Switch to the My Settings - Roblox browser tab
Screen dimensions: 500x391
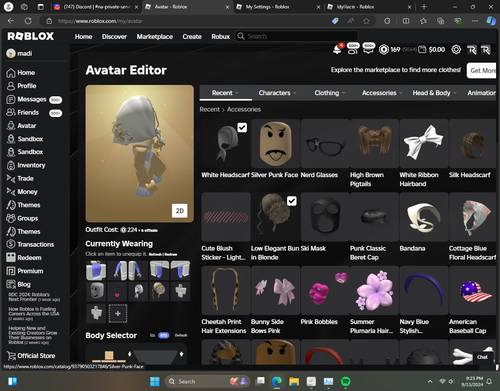(278, 7)
